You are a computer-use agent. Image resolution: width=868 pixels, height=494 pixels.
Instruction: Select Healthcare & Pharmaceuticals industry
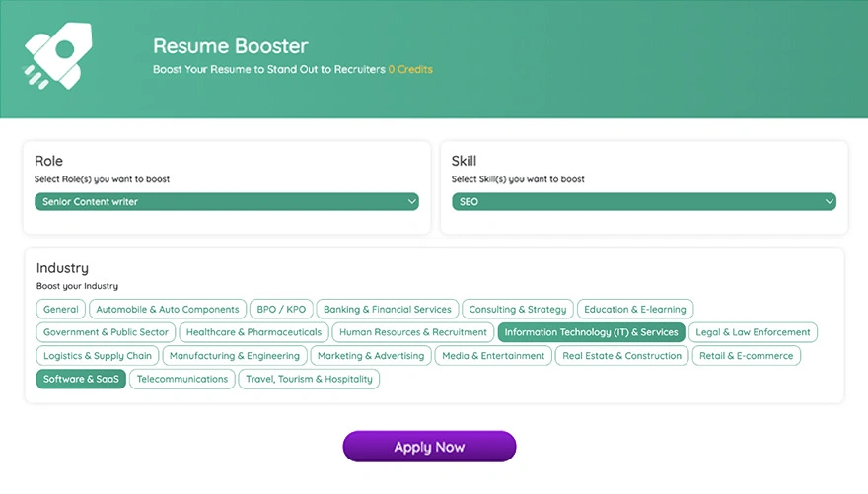[253, 332]
